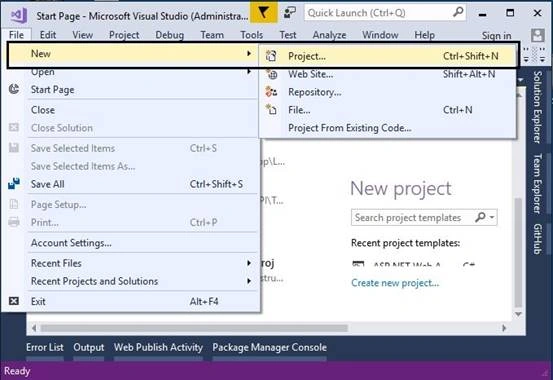Expand Recent Projects and Solutions arrow
The width and height of the screenshot is (553, 380).
(249, 281)
